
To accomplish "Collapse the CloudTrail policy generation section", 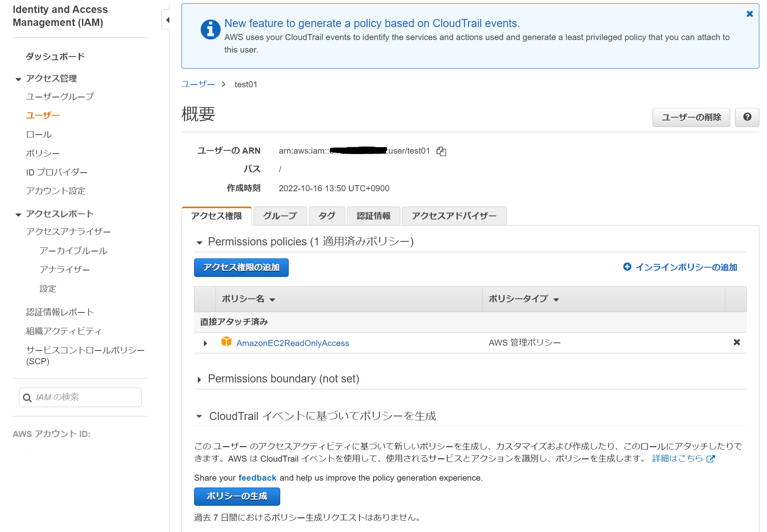I will click(x=199, y=416).
